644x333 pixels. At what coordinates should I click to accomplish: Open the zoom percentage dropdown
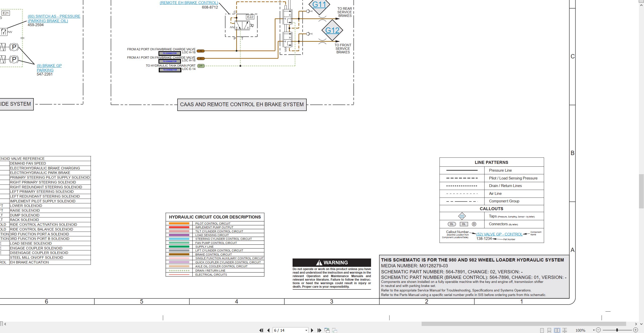pyautogui.click(x=594, y=330)
